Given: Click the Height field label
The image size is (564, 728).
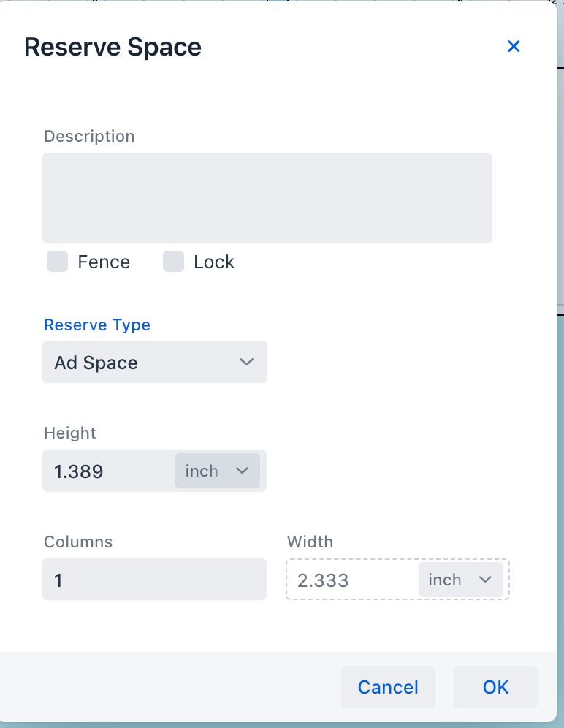Looking at the screenshot, I should [70, 433].
